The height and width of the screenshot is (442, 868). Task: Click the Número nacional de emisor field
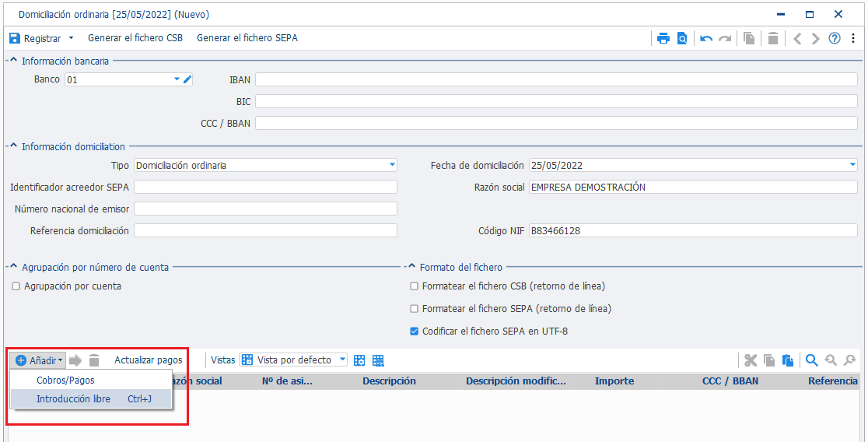click(x=266, y=209)
